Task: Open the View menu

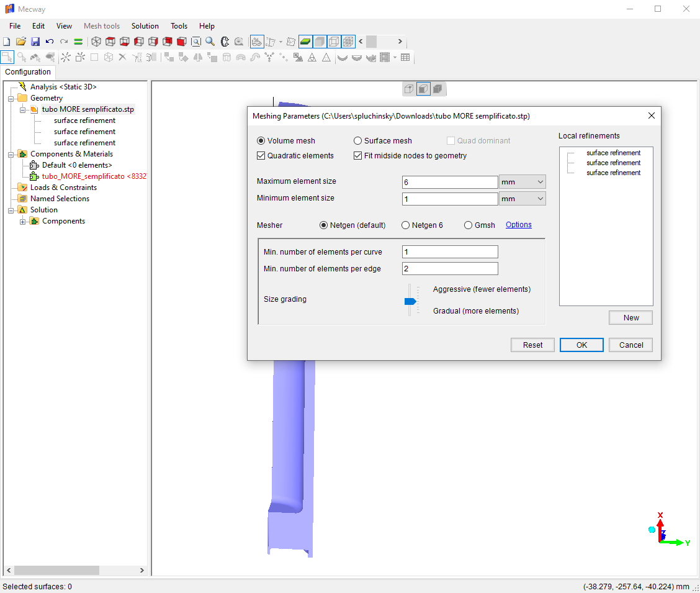Action: pos(64,26)
